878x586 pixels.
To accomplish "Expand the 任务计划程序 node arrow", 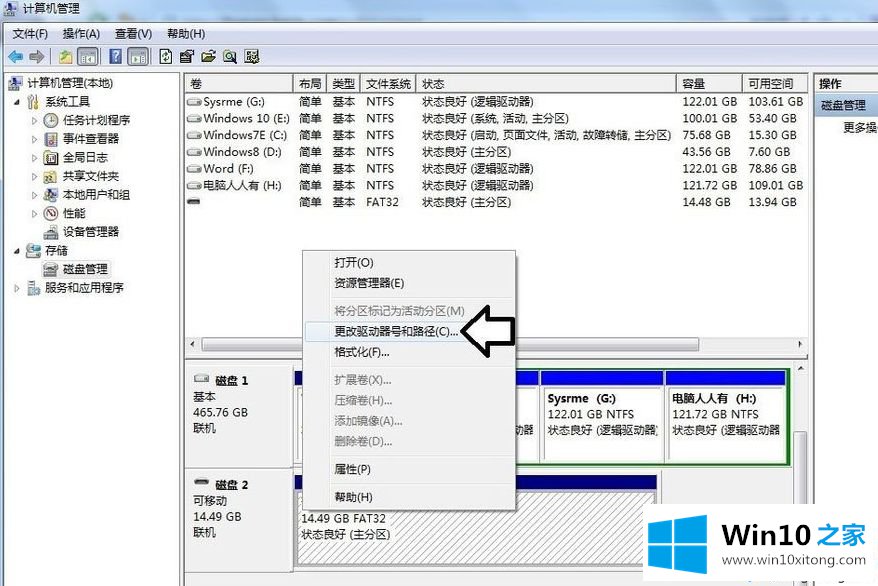I will (x=34, y=120).
